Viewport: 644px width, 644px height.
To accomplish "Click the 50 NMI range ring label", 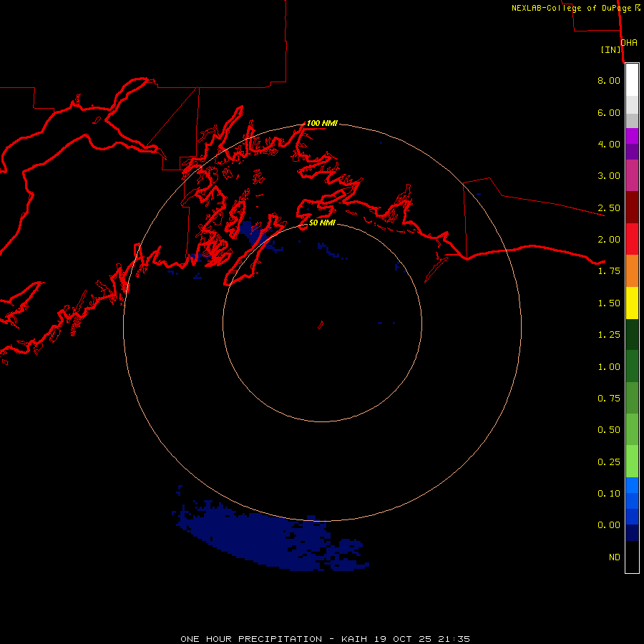I will click(322, 223).
